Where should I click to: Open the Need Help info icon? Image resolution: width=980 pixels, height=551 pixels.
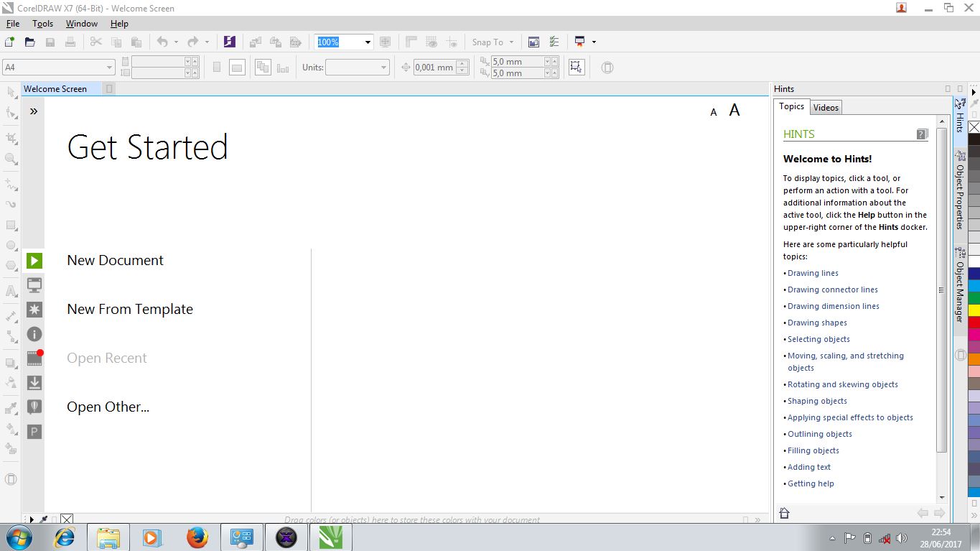(x=34, y=334)
